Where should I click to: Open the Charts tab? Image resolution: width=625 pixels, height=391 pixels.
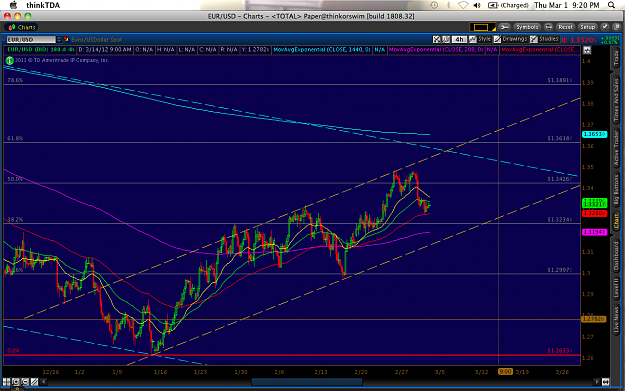point(22,27)
